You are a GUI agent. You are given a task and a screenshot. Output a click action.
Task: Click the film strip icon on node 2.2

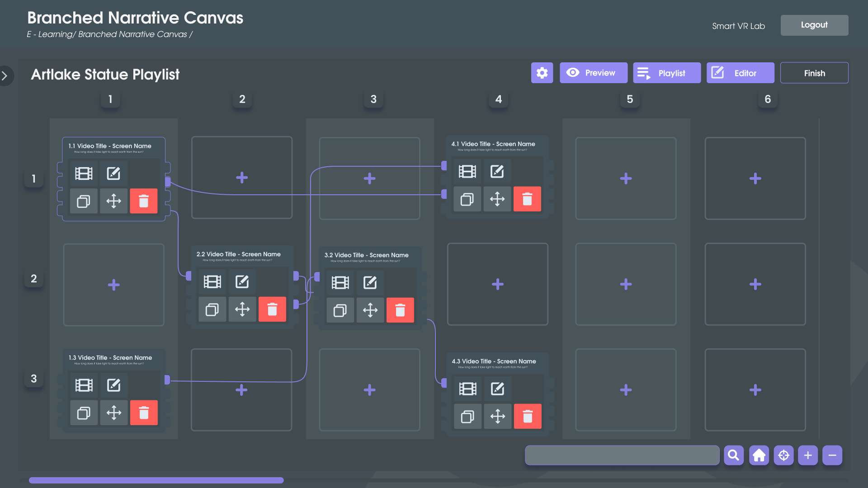pos(212,282)
